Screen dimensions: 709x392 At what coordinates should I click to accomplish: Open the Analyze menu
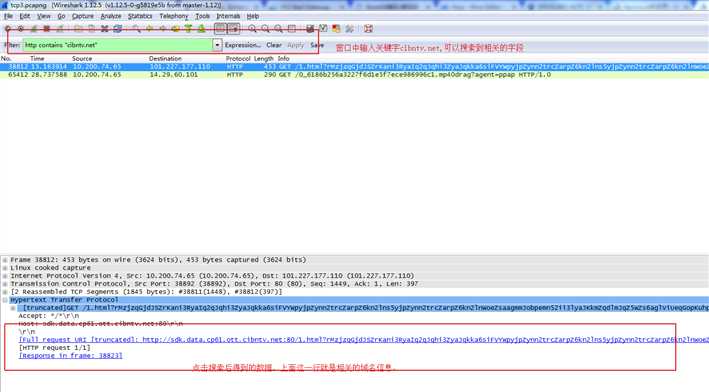pyautogui.click(x=111, y=16)
